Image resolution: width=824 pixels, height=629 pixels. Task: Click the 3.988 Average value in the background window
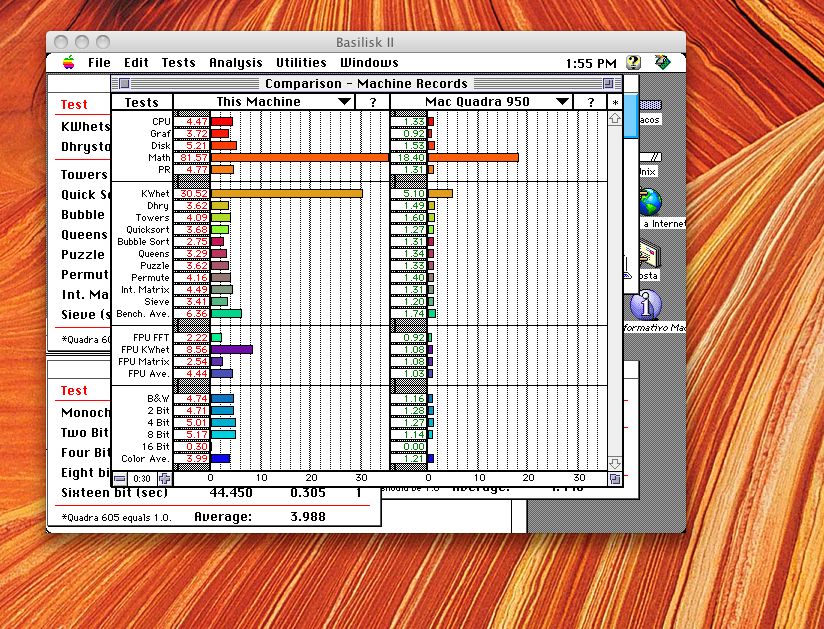308,517
